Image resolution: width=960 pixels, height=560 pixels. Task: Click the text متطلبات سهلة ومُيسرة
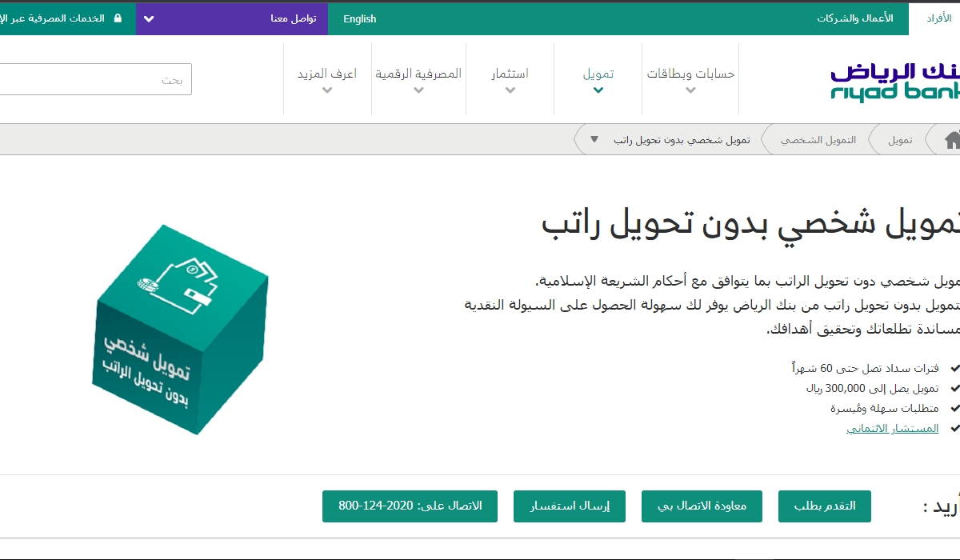885,409
